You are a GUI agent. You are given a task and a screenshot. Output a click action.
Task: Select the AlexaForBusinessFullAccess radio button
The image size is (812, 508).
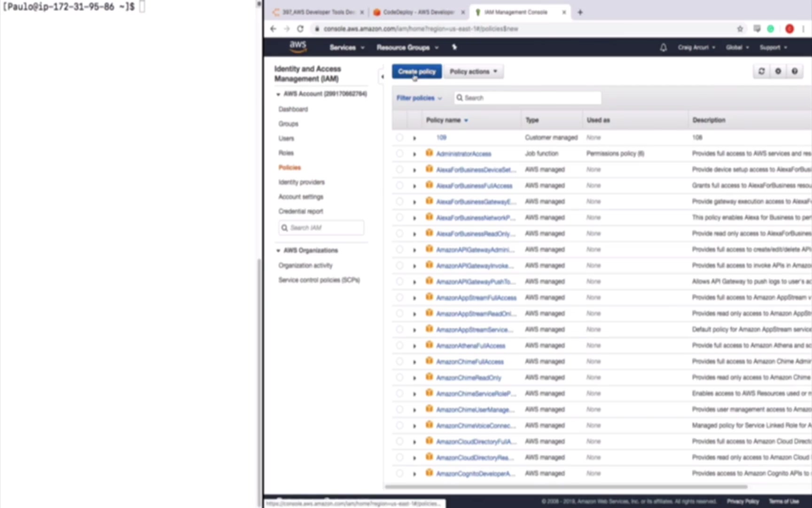tap(399, 185)
